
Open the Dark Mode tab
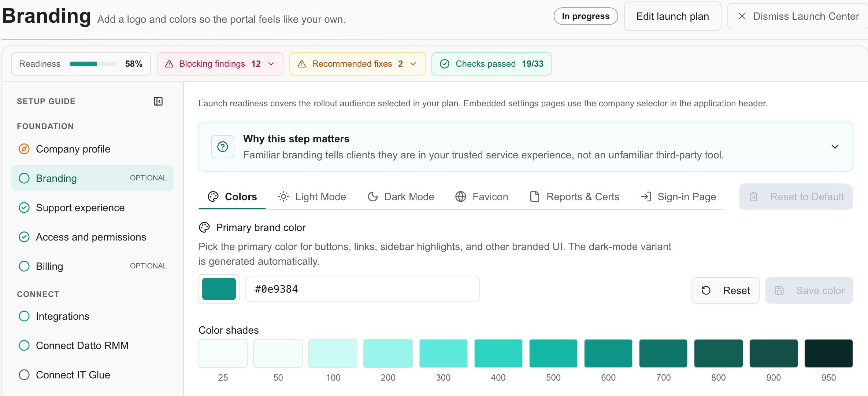tap(401, 197)
